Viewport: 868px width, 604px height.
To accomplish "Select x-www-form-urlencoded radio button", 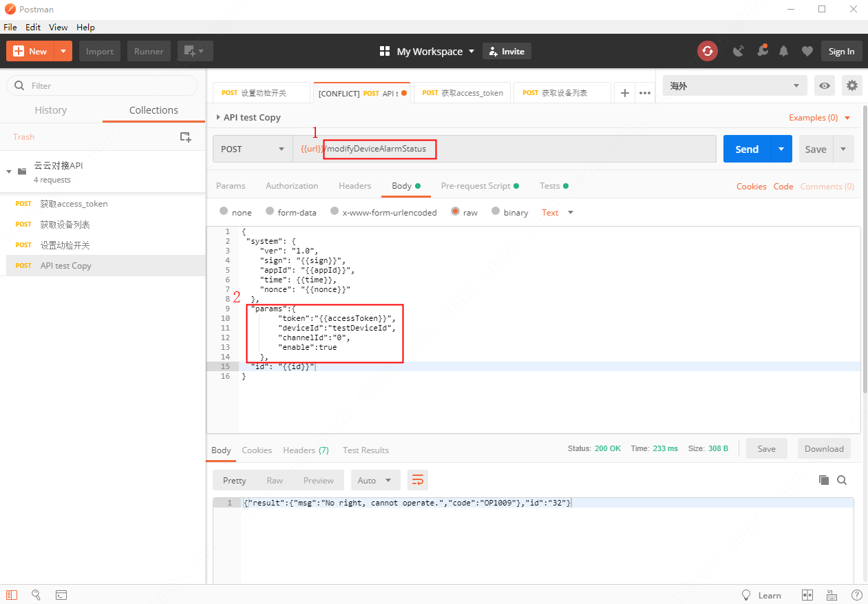I will pyautogui.click(x=335, y=211).
